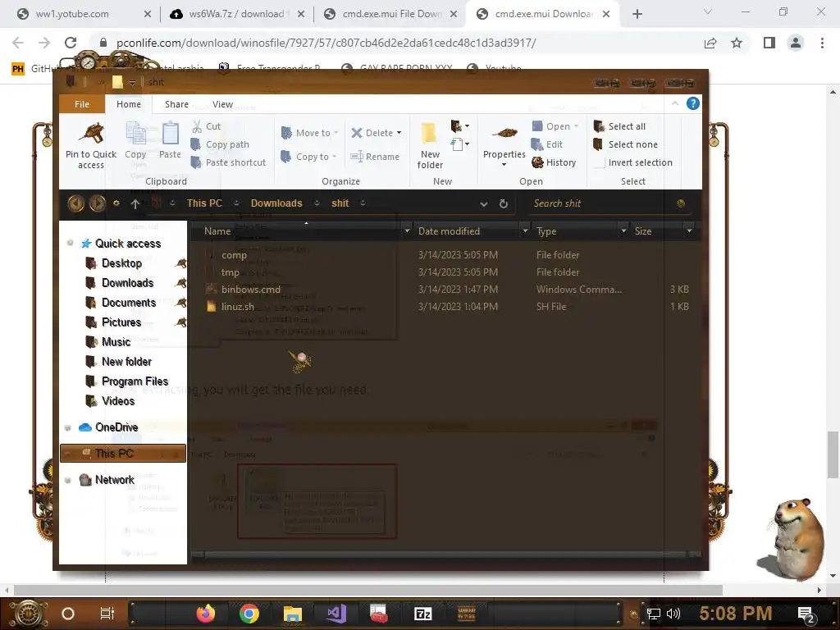Select the comp folder
The image size is (840, 630).
(x=234, y=255)
